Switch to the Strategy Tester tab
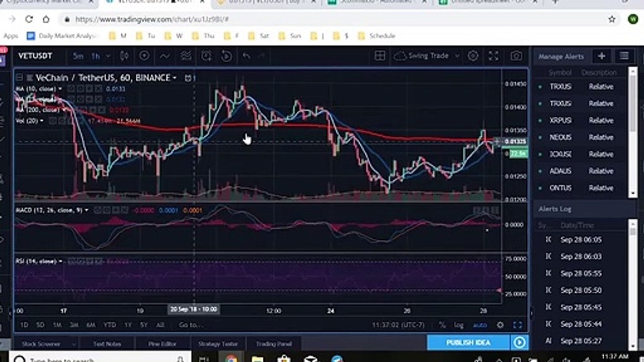The width and height of the screenshot is (644, 362). click(218, 344)
